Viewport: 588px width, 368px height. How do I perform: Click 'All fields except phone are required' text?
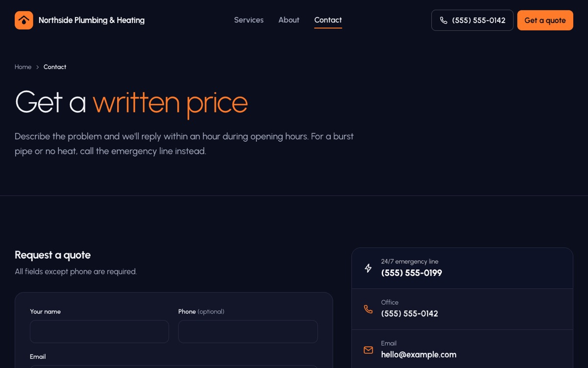tap(75, 271)
